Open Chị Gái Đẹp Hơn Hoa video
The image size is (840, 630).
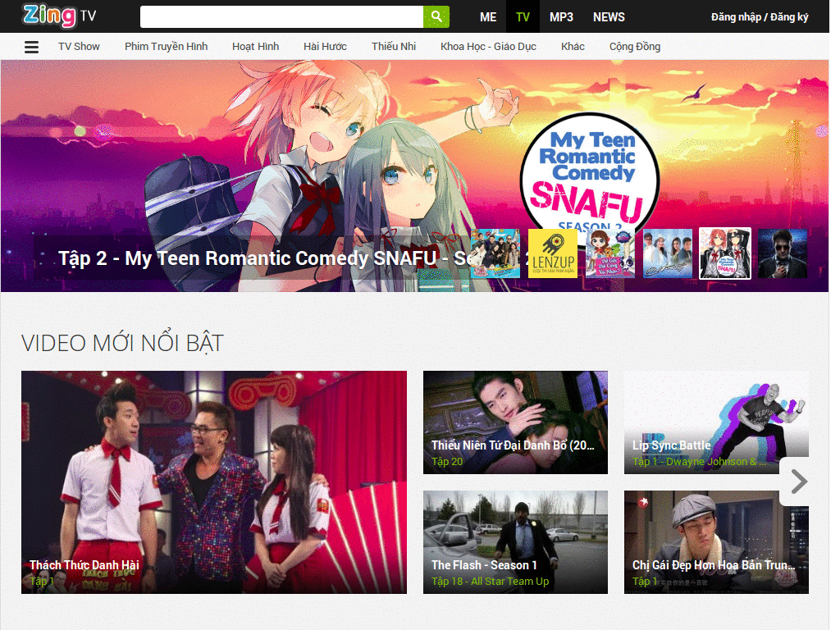point(716,542)
